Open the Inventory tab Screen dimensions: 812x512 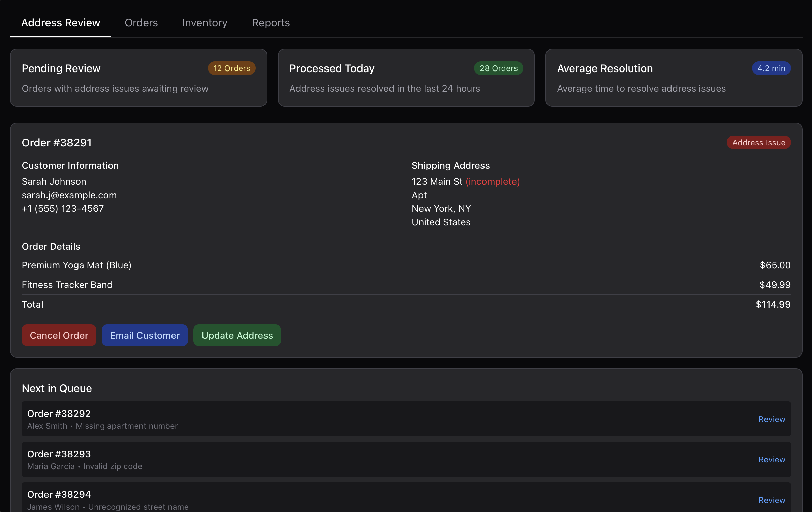point(205,23)
